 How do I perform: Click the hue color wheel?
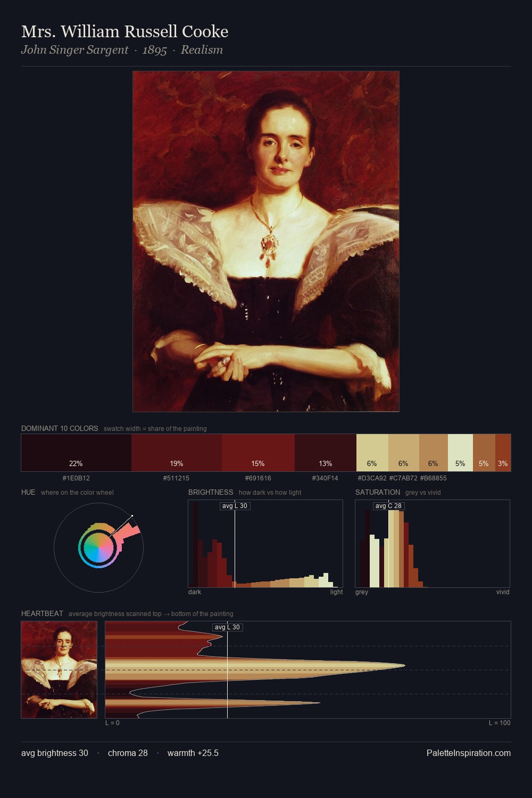pos(98,547)
